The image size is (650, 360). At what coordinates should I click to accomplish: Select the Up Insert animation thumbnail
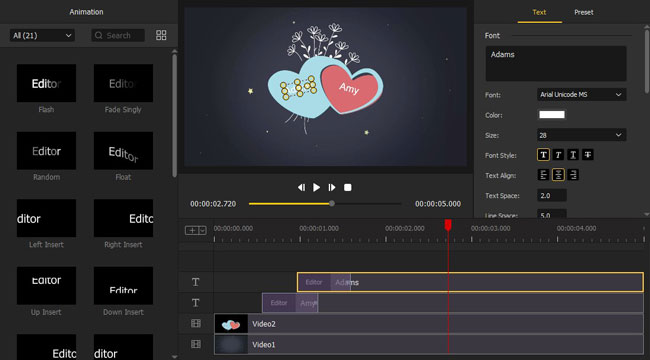pos(46,286)
